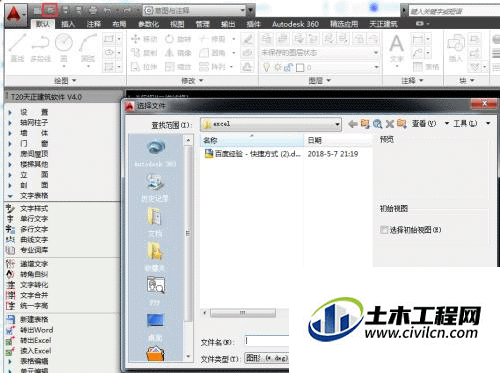Click the New drawing icon in quick access toolbar
Image resolution: width=500 pixels, height=373 pixels.
tap(37, 11)
